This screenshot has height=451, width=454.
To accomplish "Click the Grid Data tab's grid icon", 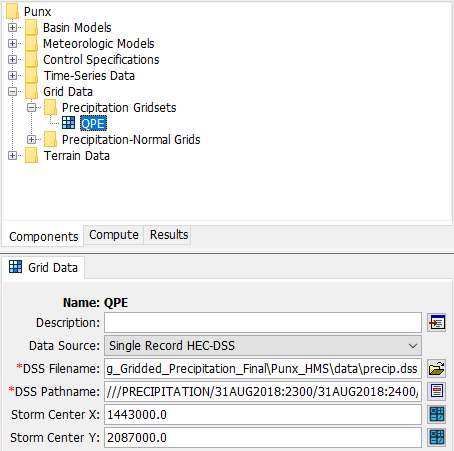I will pyautogui.click(x=15, y=267).
